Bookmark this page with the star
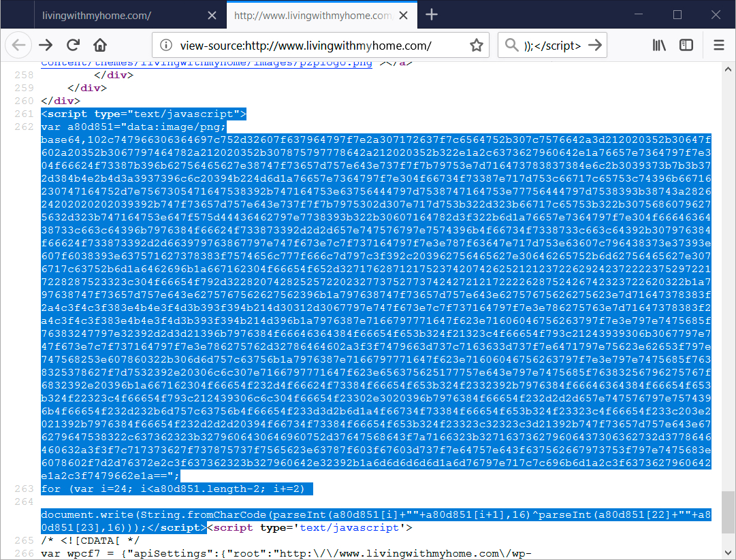Viewport: 736px width, 560px height. (x=477, y=46)
